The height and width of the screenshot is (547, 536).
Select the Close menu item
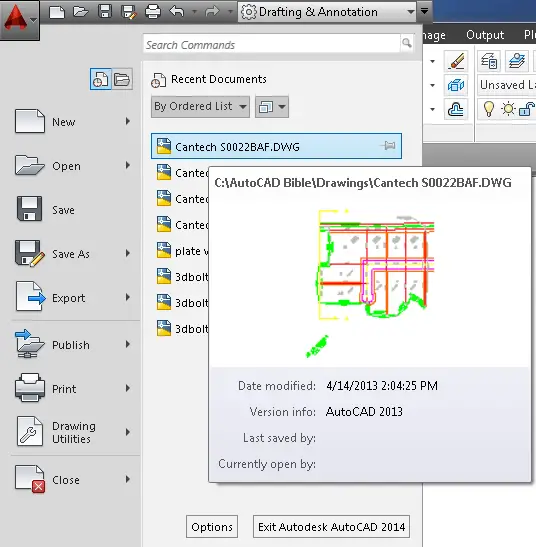pos(72,480)
